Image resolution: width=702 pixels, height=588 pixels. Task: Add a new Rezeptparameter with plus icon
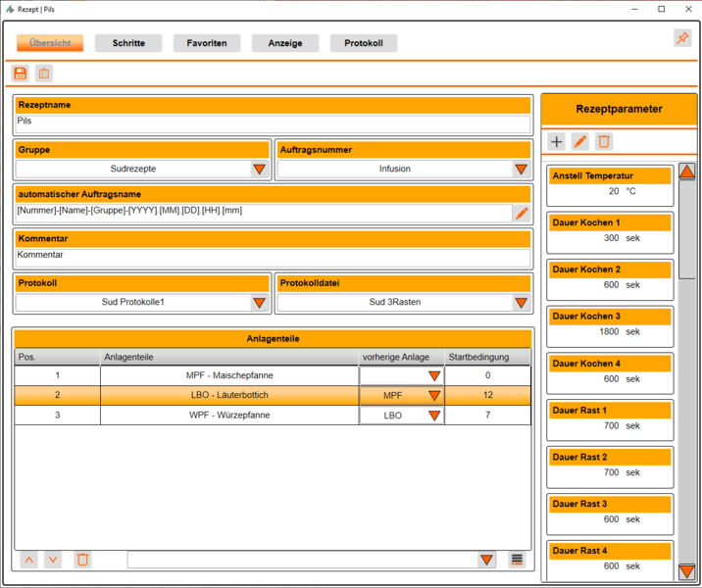tap(557, 142)
